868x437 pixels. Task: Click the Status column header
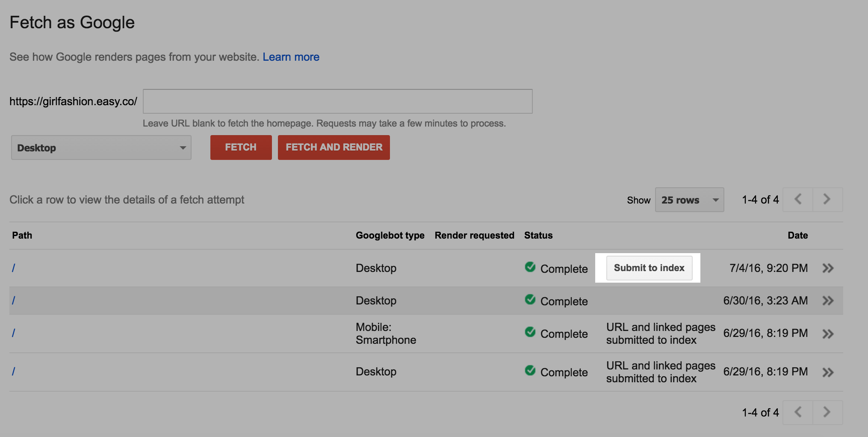tap(538, 235)
